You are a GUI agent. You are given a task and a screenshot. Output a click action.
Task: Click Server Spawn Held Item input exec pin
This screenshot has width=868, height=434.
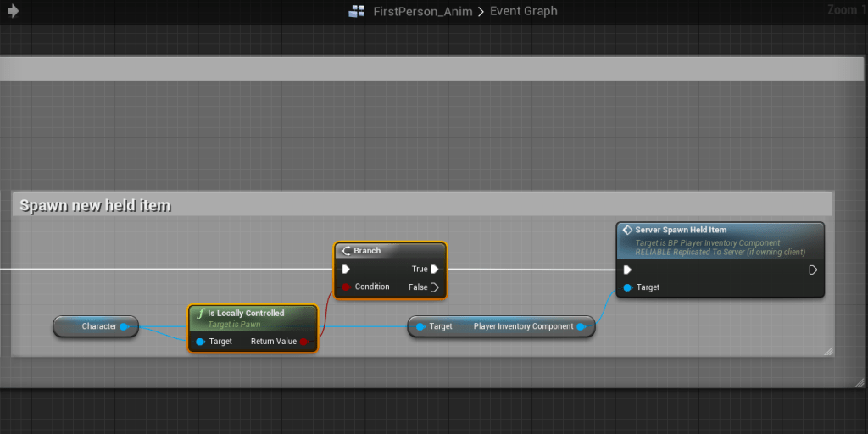click(627, 270)
